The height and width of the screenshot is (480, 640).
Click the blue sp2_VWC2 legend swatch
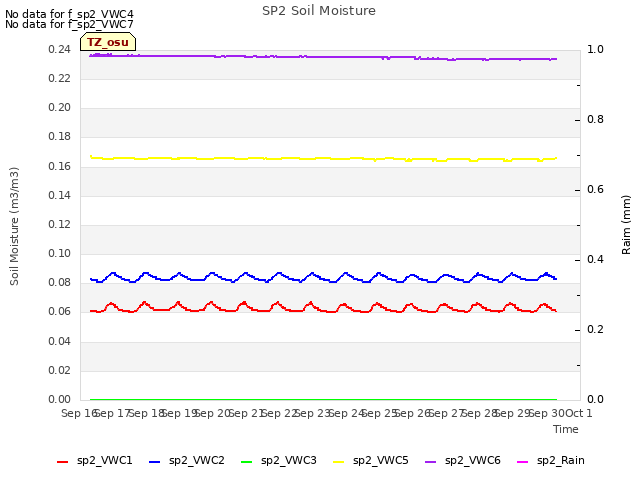click(154, 462)
